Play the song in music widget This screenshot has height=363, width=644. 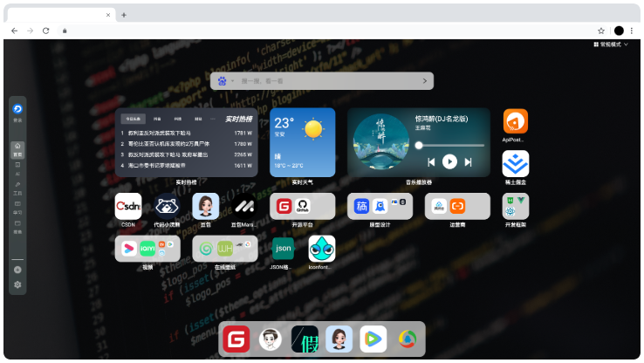449,161
